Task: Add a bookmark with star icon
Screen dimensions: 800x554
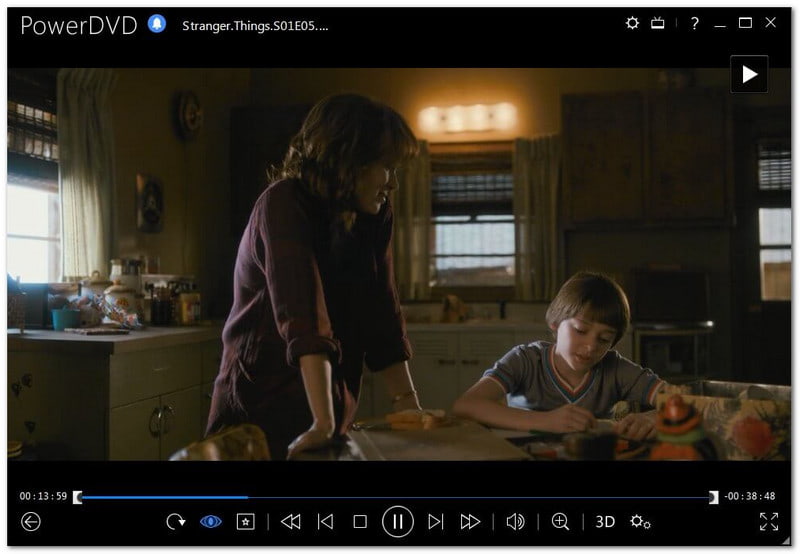Action: pos(245,521)
